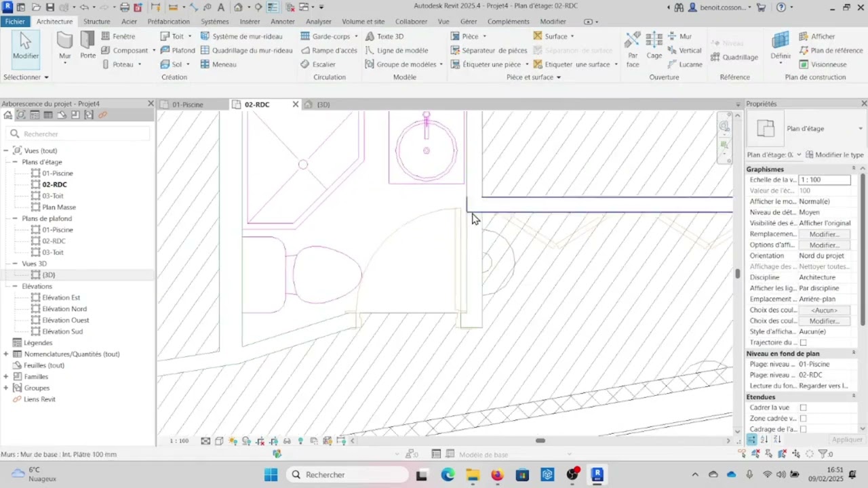Screen dimensions: 868x488
Task: Click the horizontal view scrollbar thumb
Action: pos(540,441)
